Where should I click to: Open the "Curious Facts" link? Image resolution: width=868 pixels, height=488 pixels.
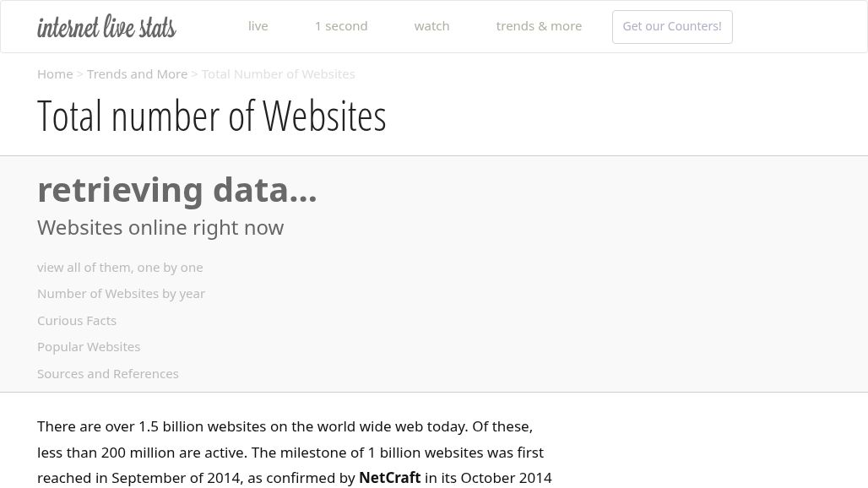(x=77, y=320)
